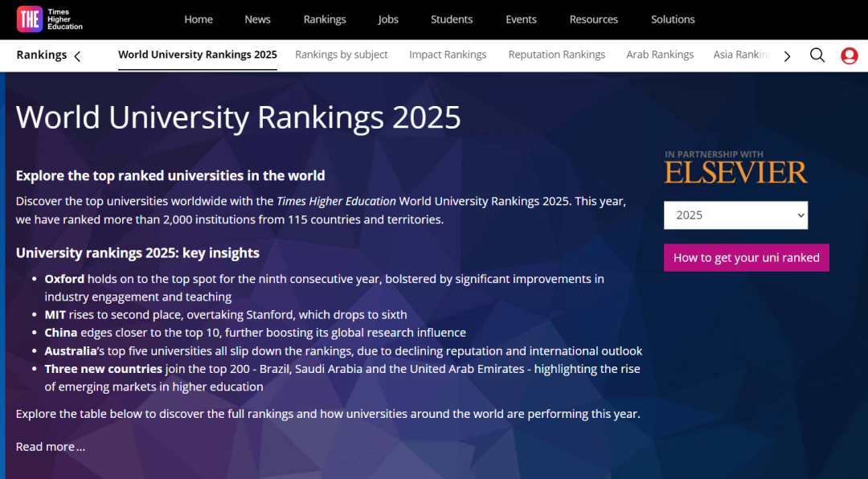Click the Times Higher Education logo
This screenshot has height=479, width=868.
pos(50,20)
